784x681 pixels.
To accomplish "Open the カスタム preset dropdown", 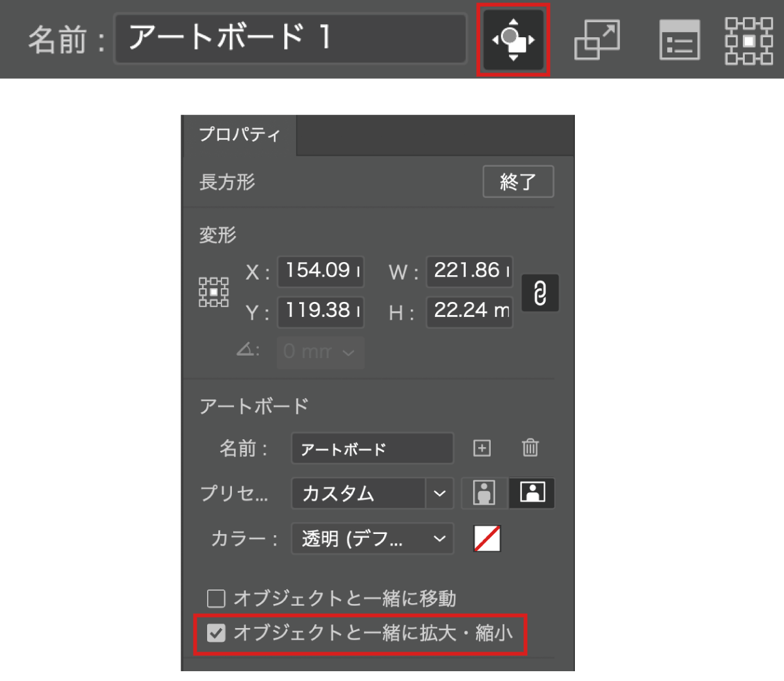I will [x=372, y=493].
